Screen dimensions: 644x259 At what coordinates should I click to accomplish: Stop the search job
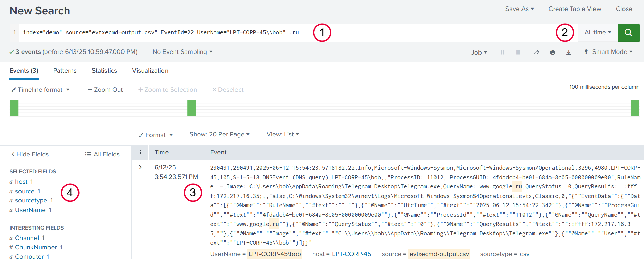[518, 52]
